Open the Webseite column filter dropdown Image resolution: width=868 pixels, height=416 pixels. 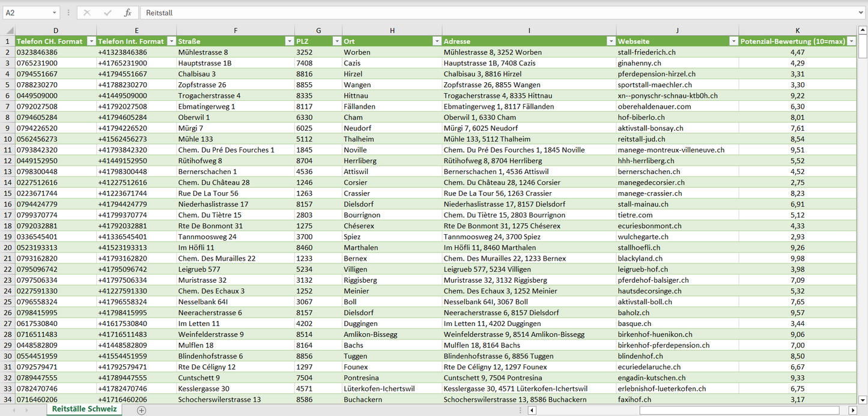733,41
